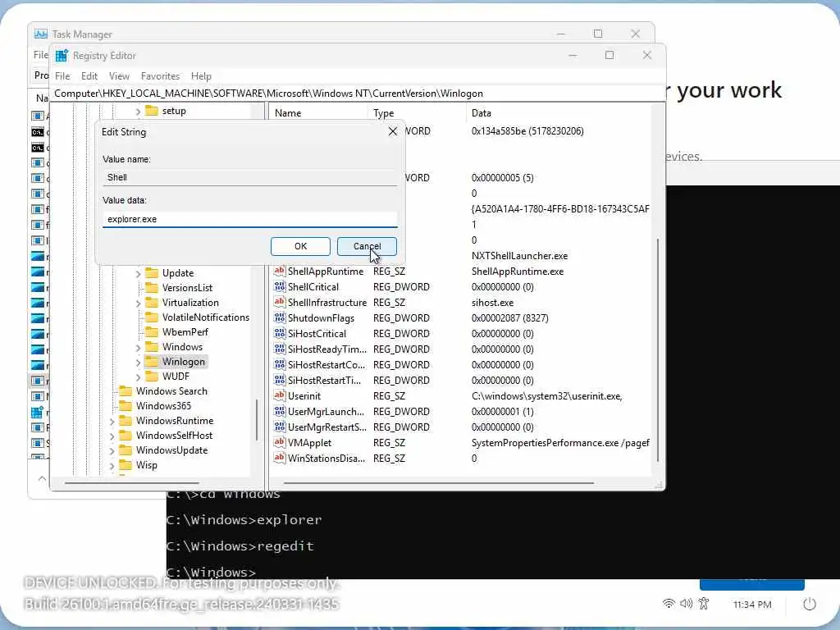Click the Windows Search folder icon
840x630 pixels.
click(126, 391)
